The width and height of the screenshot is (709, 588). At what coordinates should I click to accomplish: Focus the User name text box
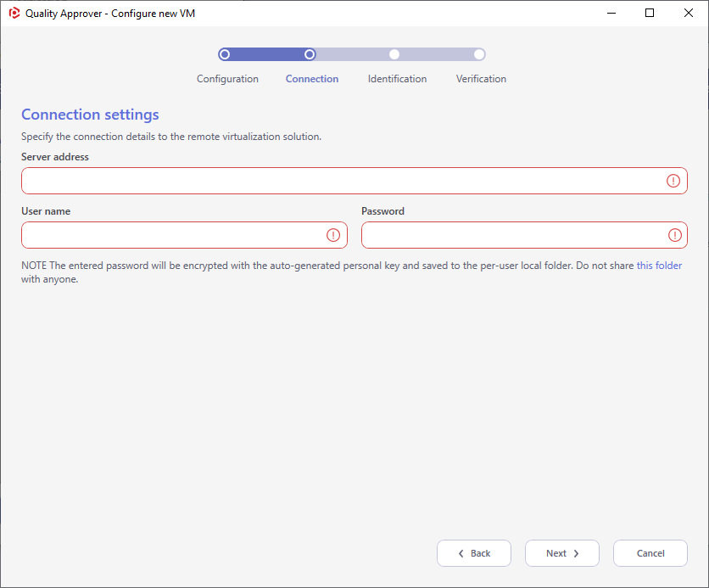184,235
